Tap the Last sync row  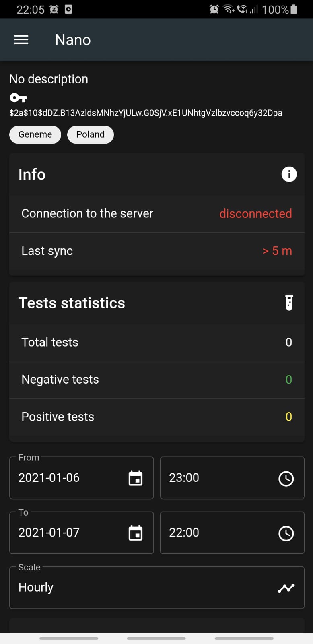[156, 251]
